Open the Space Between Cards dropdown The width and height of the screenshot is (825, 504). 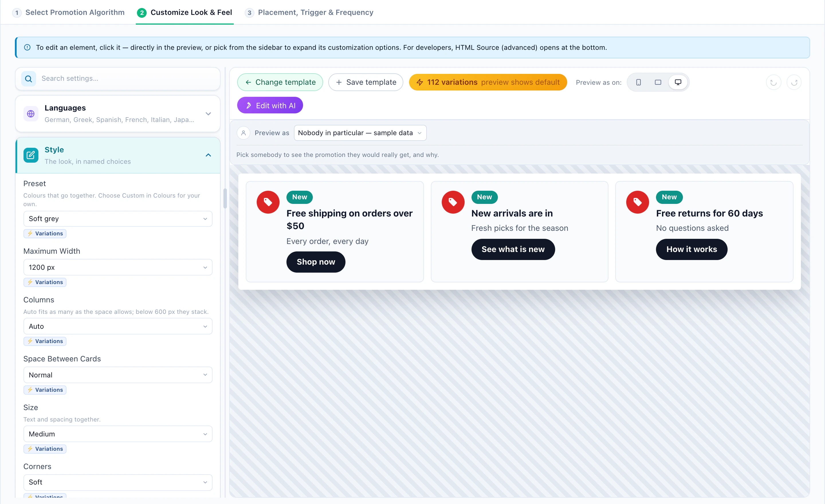point(118,375)
